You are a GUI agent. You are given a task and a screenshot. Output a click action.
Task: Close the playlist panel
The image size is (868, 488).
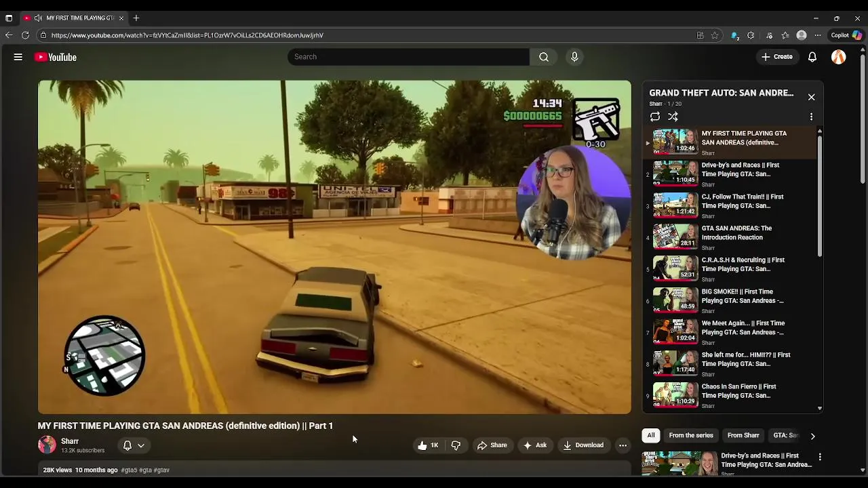coord(811,97)
